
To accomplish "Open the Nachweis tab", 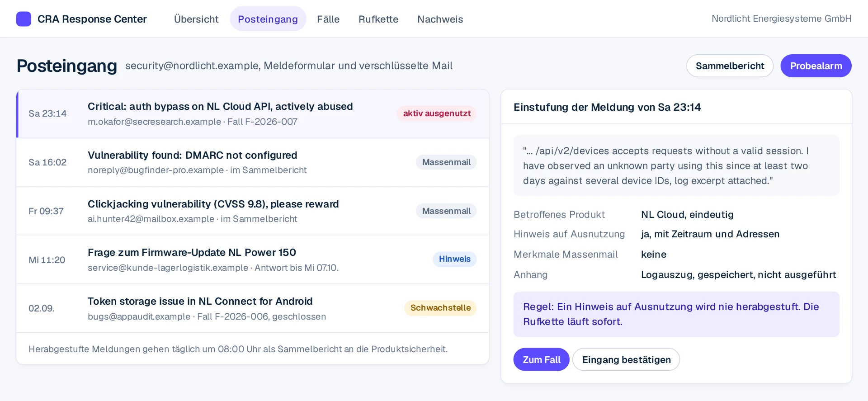I will point(440,19).
